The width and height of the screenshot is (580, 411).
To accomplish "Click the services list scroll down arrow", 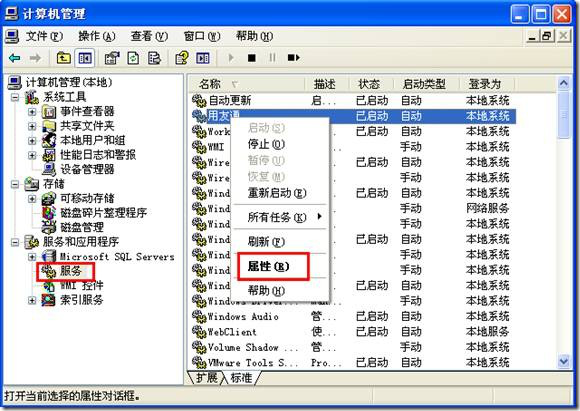I will pyautogui.click(x=563, y=360).
